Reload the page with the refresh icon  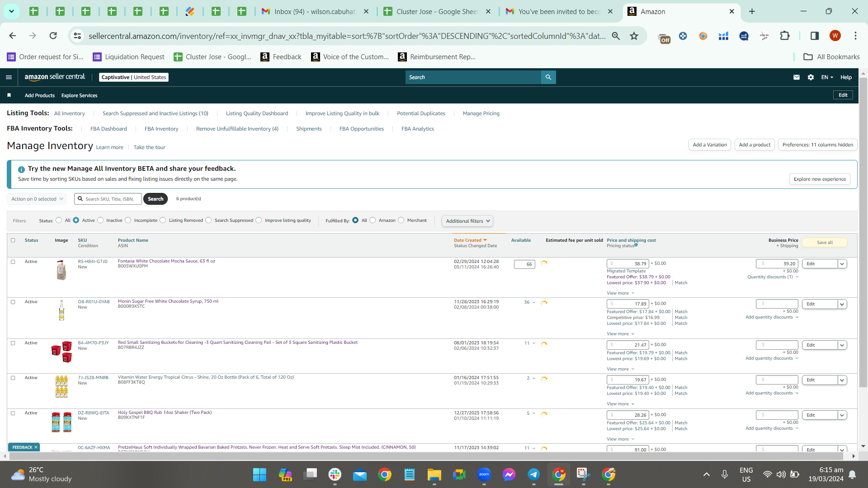[x=53, y=36]
